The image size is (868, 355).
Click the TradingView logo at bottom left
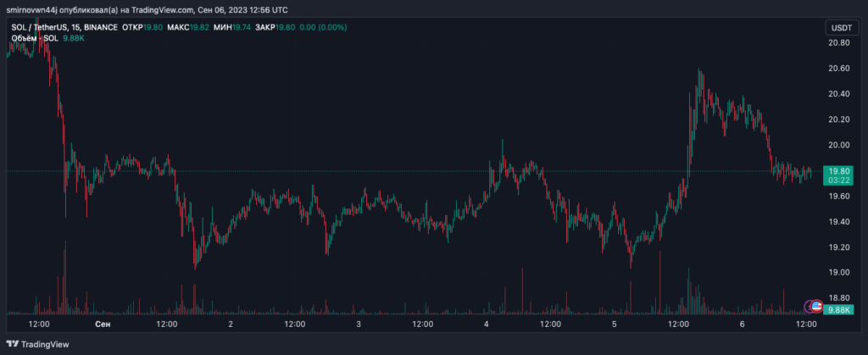coord(37,344)
